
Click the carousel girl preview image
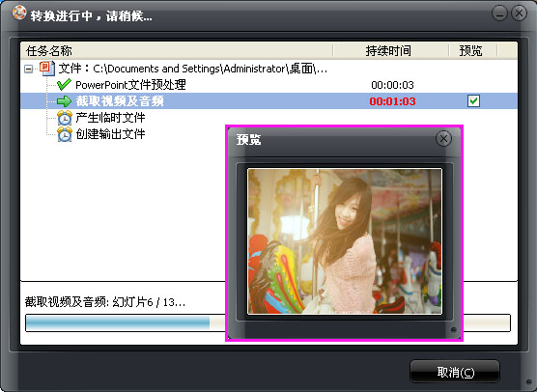(345, 241)
